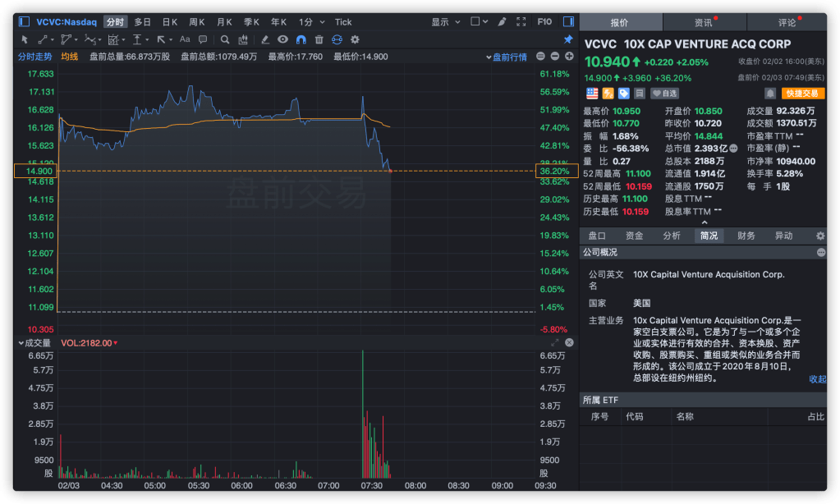Select the magnet snap tool

[x=301, y=39]
